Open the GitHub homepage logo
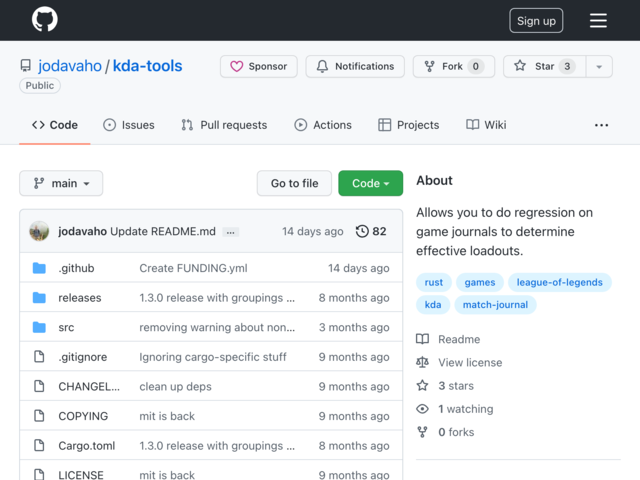 click(x=44, y=19)
